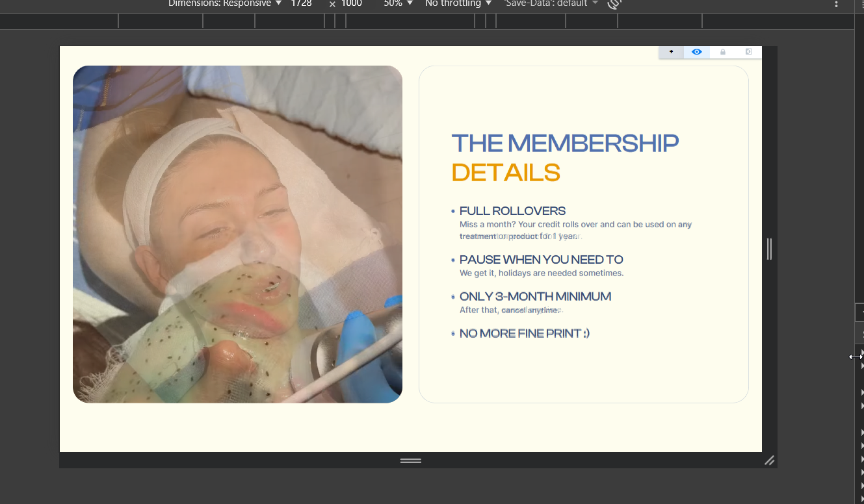This screenshot has height=504, width=864.
Task: Click "NO MORE FINE PRINT :)" heading
Action: tap(525, 334)
